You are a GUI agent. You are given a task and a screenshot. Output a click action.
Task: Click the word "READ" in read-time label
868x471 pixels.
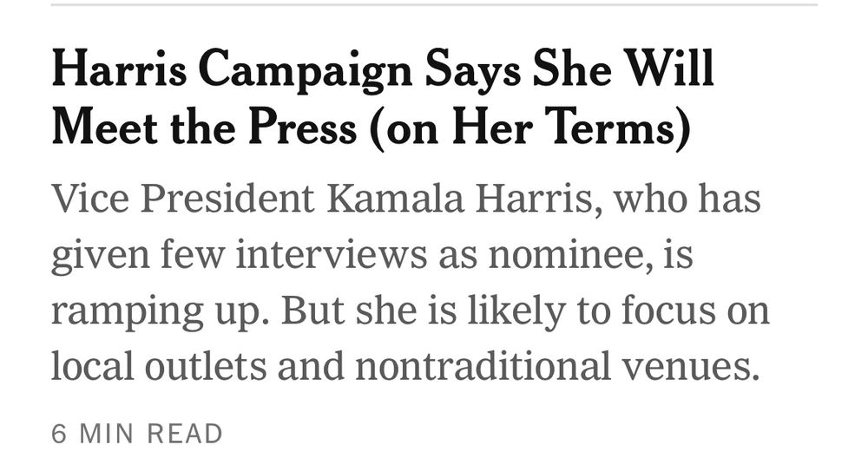pyautogui.click(x=185, y=434)
